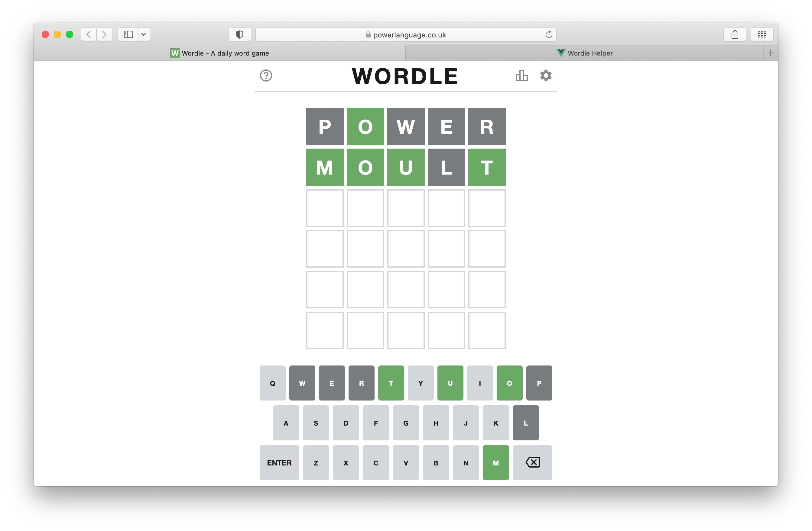
Task: Tap the N key on the keyboard
Action: [466, 462]
